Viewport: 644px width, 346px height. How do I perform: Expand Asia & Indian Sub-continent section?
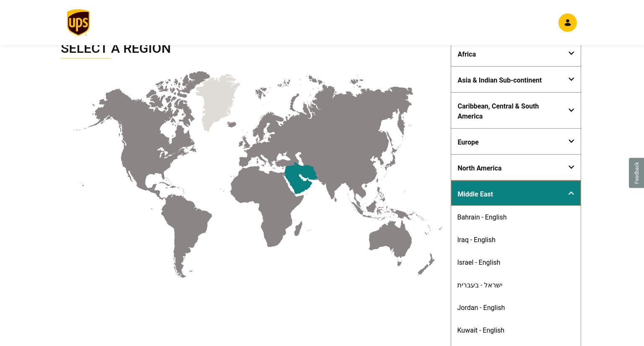point(516,80)
